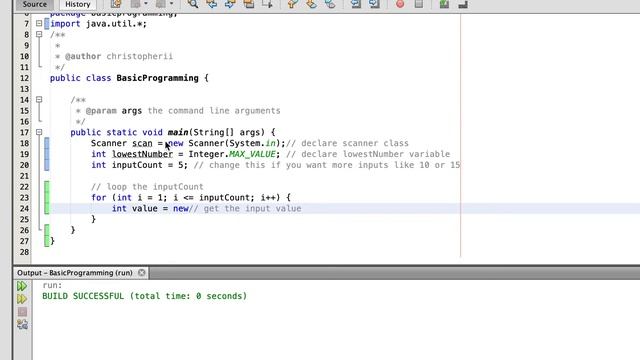
Task: Click Shift Line Right toolbar icon
Action: coord(374,4)
